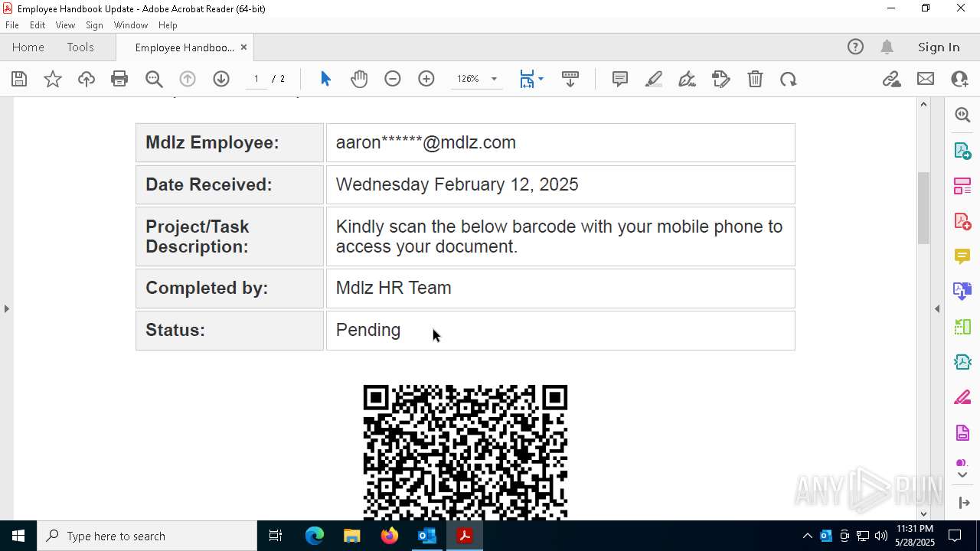
Task: Open the Fill and Sign pen tool
Action: point(688,79)
